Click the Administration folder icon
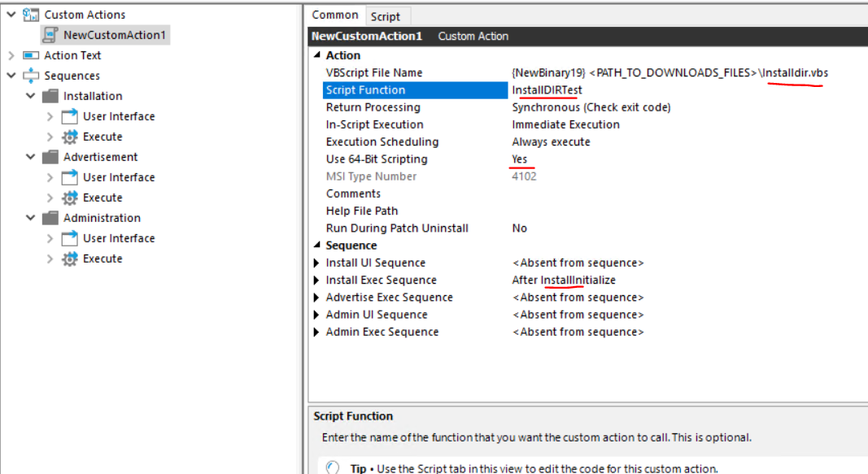 pyautogui.click(x=50, y=218)
